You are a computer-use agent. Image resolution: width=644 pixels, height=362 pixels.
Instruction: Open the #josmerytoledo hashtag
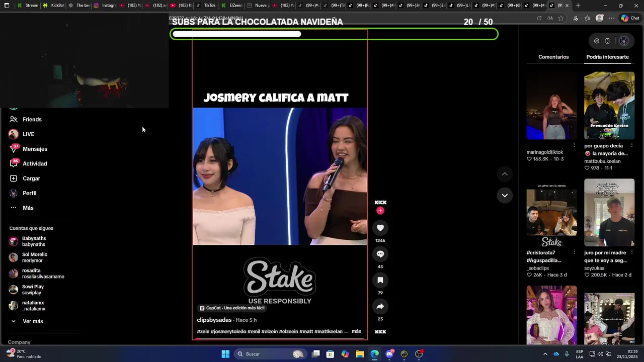tap(228, 331)
